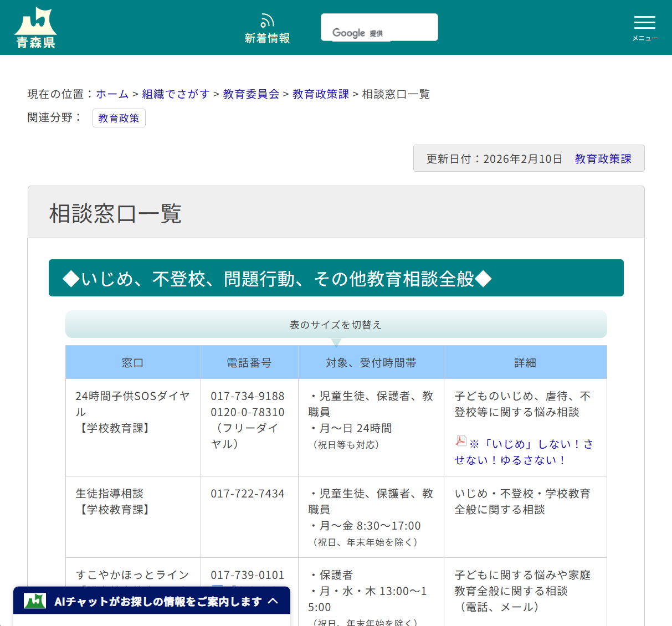Open the 組織でさがす breadcrumb link
The image size is (672, 626).
[x=175, y=94]
